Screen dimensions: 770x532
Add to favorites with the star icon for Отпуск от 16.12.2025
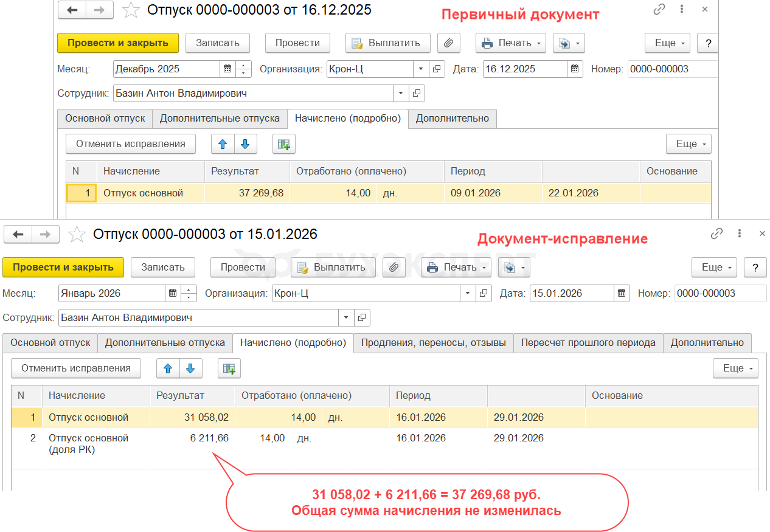click(x=131, y=10)
